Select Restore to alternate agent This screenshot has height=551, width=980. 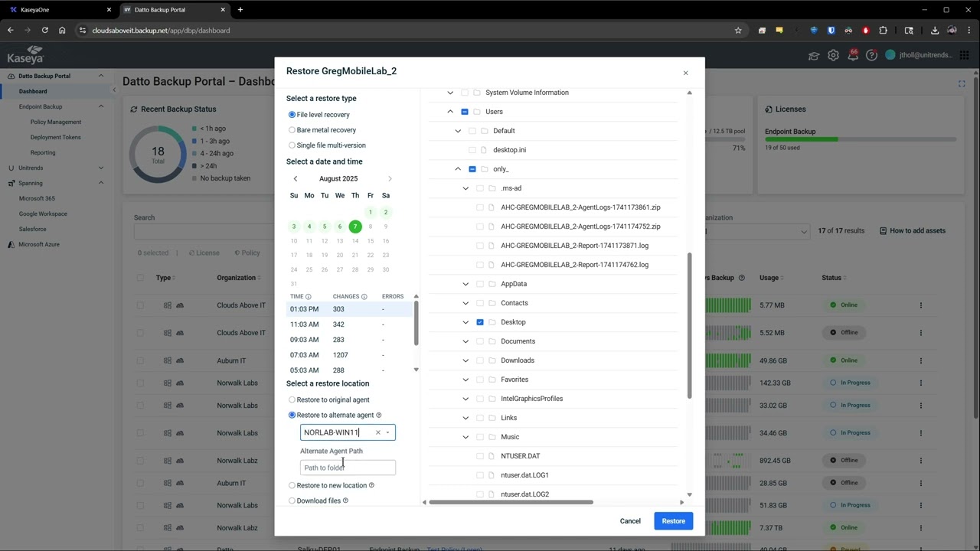pyautogui.click(x=292, y=415)
